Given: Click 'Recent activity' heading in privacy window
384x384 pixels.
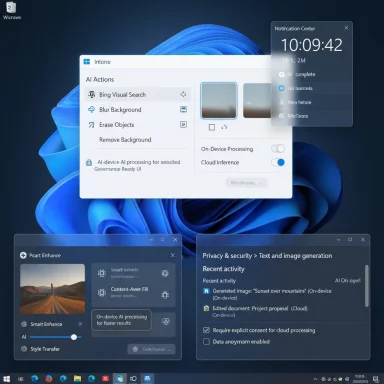Looking at the screenshot, I should click(x=223, y=269).
